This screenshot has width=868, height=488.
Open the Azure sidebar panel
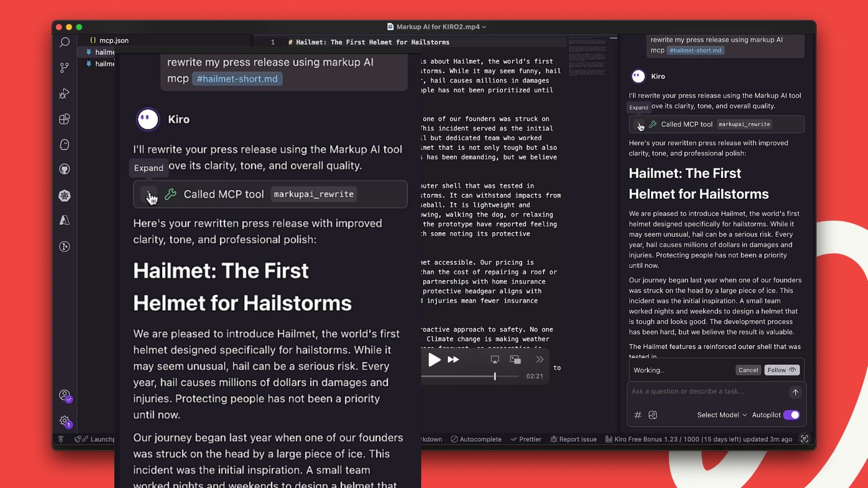pyautogui.click(x=64, y=220)
